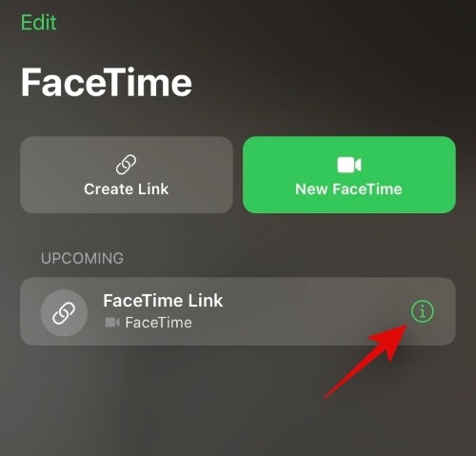The width and height of the screenshot is (476, 456).
Task: Click small gray video icon beside FaceTime subtitle
Action: [x=112, y=323]
